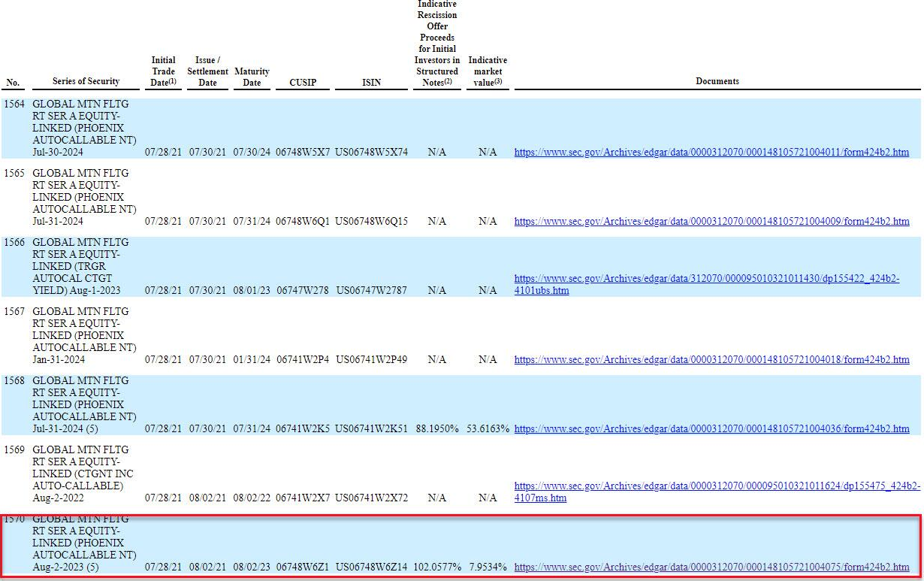The image size is (924, 581).
Task: Open the SEC document link for row 1567
Action: (711, 359)
